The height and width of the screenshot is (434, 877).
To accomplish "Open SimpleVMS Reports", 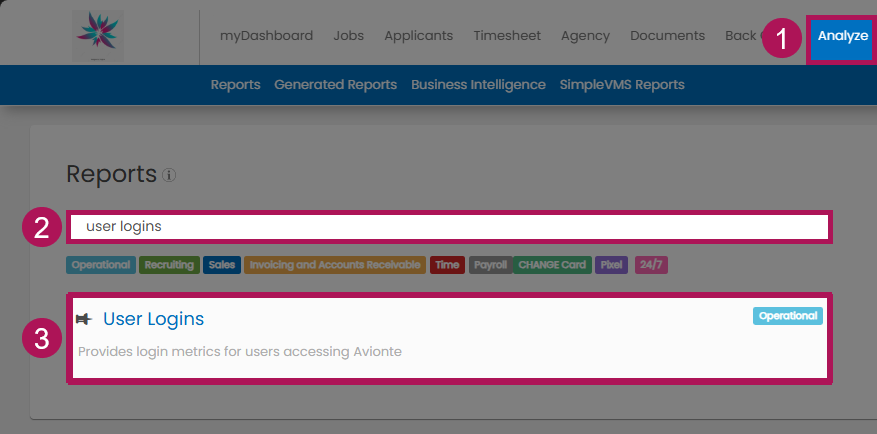I will tap(622, 84).
